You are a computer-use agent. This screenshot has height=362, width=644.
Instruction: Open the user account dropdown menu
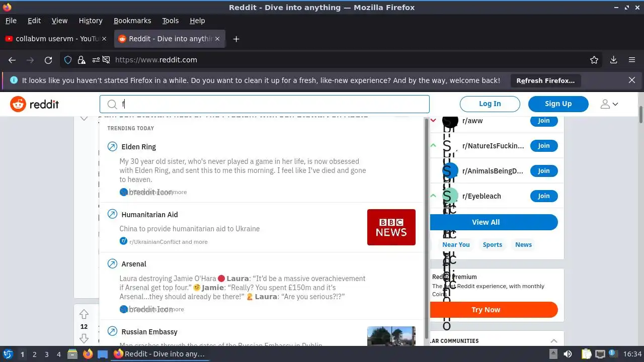point(609,104)
